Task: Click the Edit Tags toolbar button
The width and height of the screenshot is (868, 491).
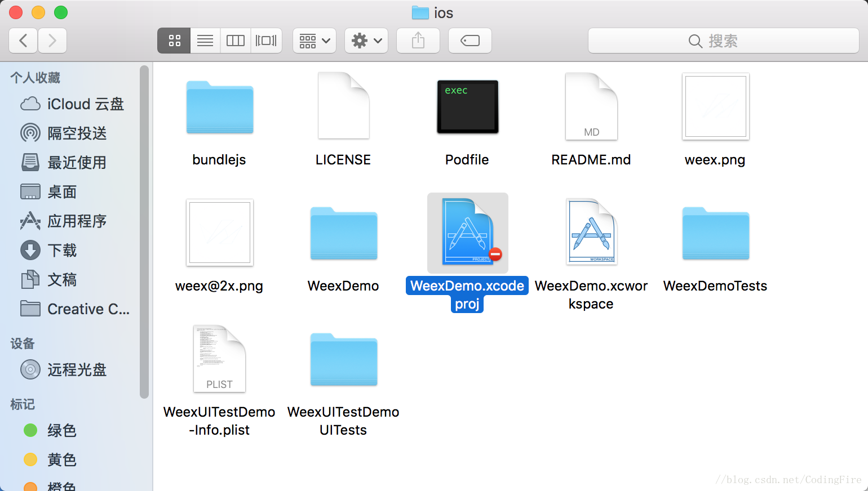Action: [x=470, y=41]
